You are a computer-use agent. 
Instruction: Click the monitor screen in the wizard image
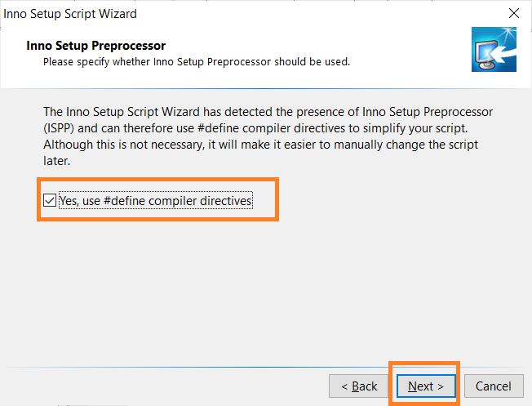point(485,51)
